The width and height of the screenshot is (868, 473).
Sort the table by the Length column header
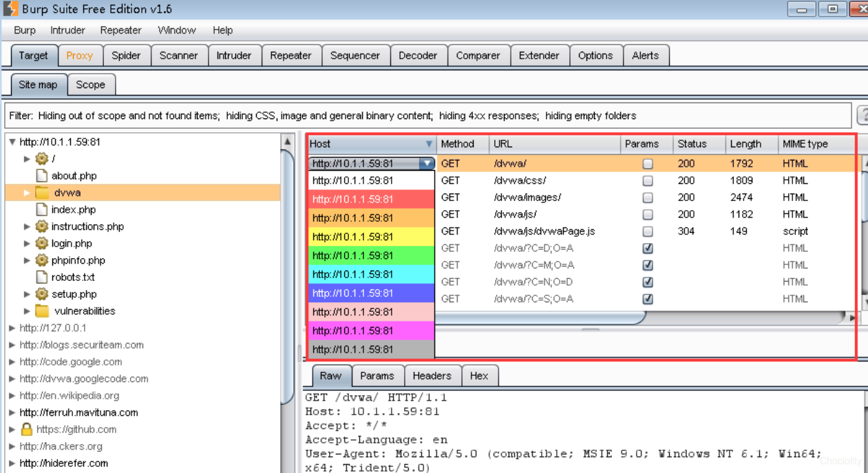coord(752,144)
